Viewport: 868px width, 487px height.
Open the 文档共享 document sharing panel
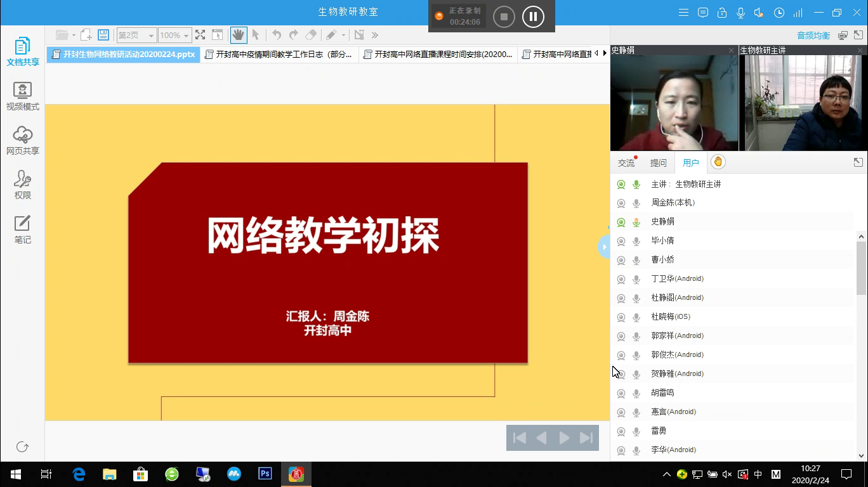pos(23,52)
